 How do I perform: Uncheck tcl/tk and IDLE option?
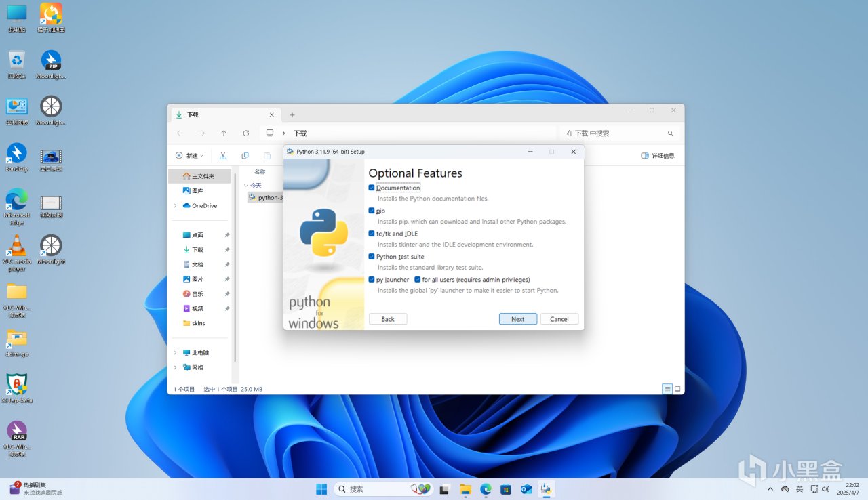coord(372,234)
